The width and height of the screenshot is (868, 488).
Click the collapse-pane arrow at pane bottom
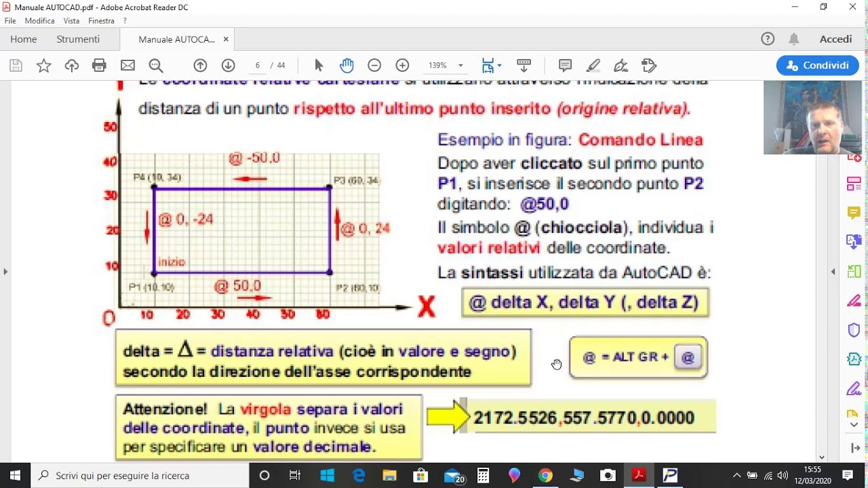pyautogui.click(x=854, y=448)
